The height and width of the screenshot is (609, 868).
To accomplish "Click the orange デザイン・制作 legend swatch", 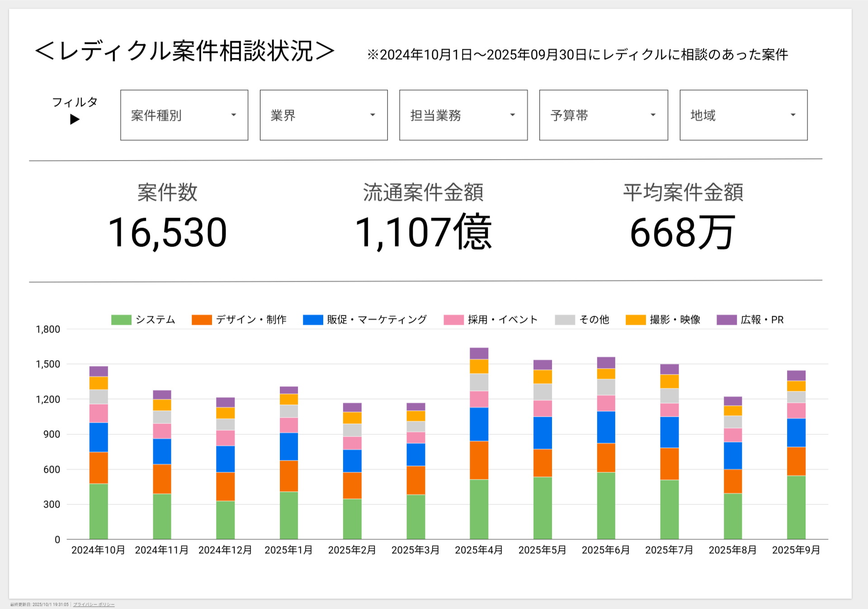I will pyautogui.click(x=202, y=320).
